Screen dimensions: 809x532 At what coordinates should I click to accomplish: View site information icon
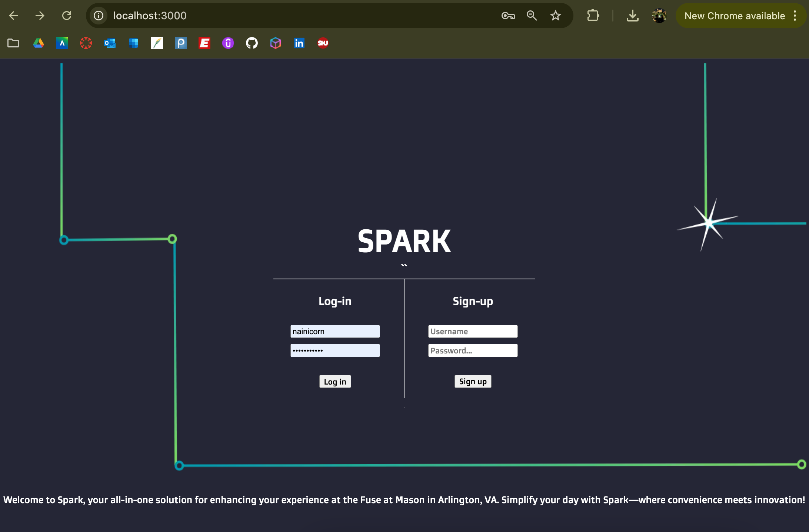(99, 16)
